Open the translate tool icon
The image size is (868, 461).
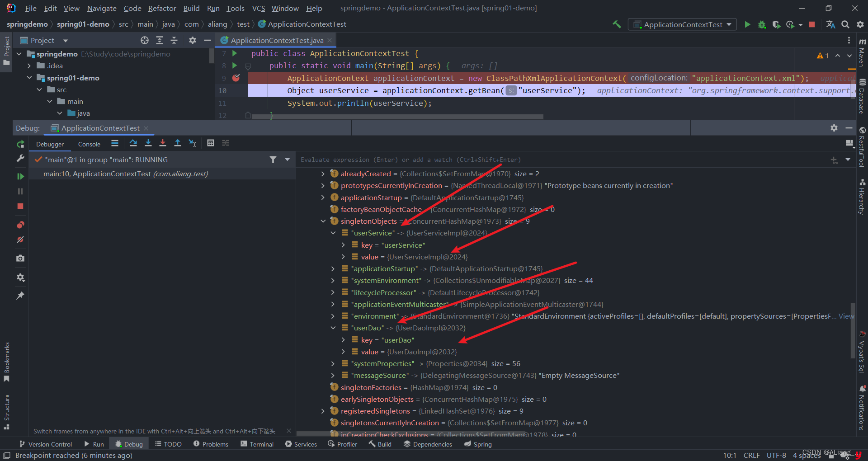click(x=830, y=24)
